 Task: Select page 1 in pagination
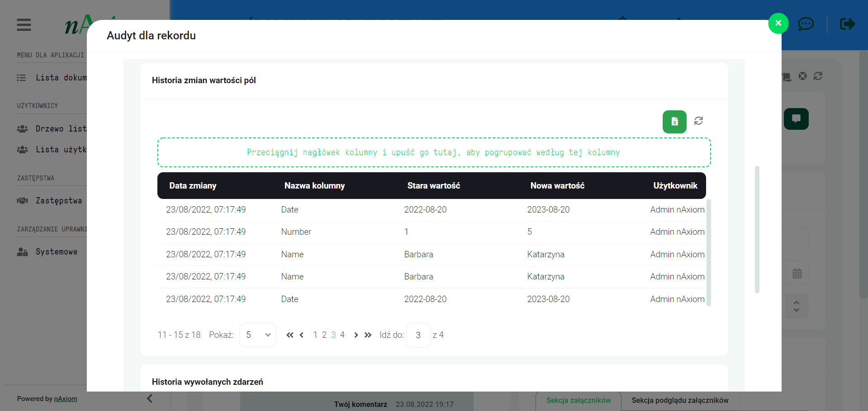315,335
